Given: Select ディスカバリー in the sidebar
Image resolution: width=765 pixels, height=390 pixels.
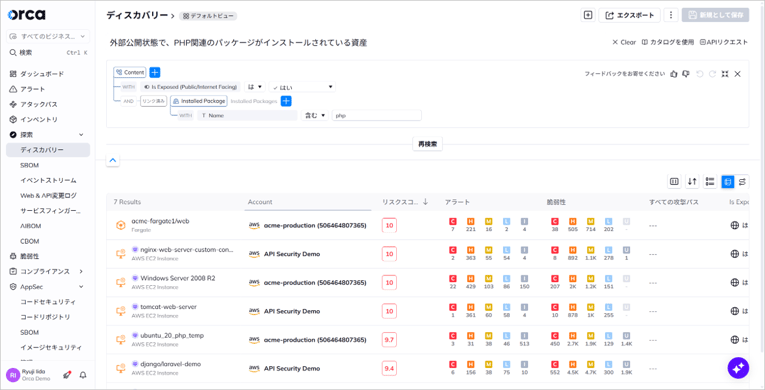Looking at the screenshot, I should click(x=48, y=150).
